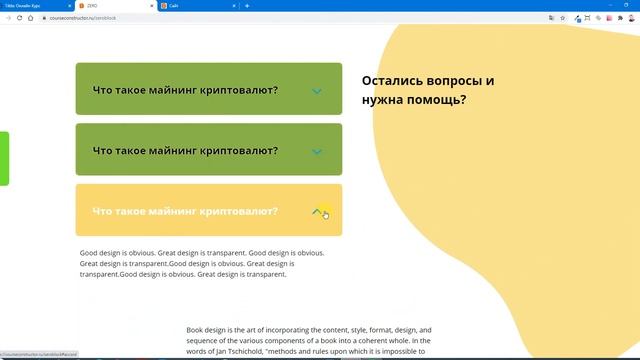Viewport: 640px width, 360px height.
Task: Click the site lock icon in address bar
Action: coord(44,18)
